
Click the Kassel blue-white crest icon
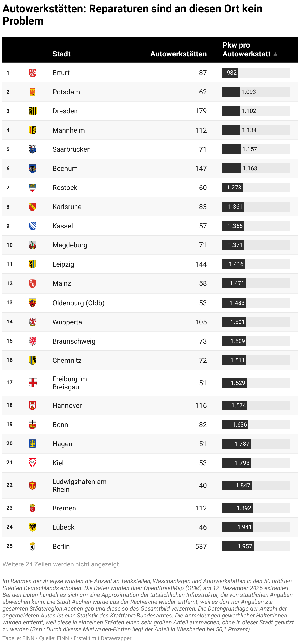[x=32, y=226]
